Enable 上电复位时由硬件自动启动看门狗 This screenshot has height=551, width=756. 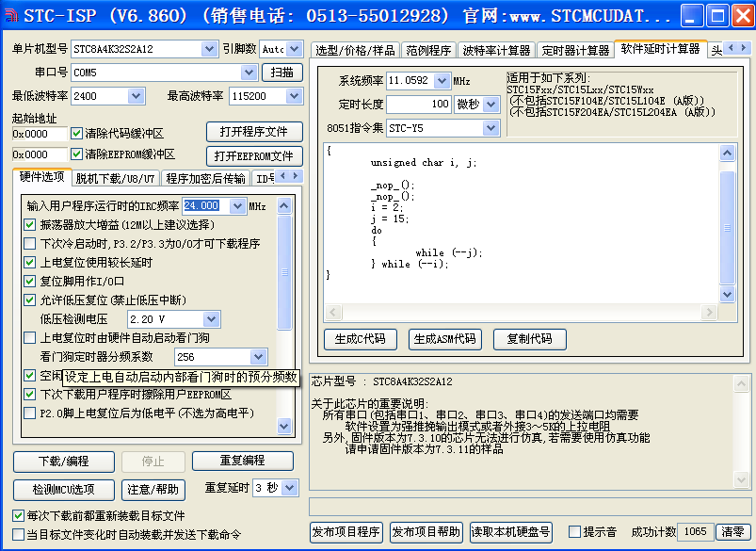[30, 338]
